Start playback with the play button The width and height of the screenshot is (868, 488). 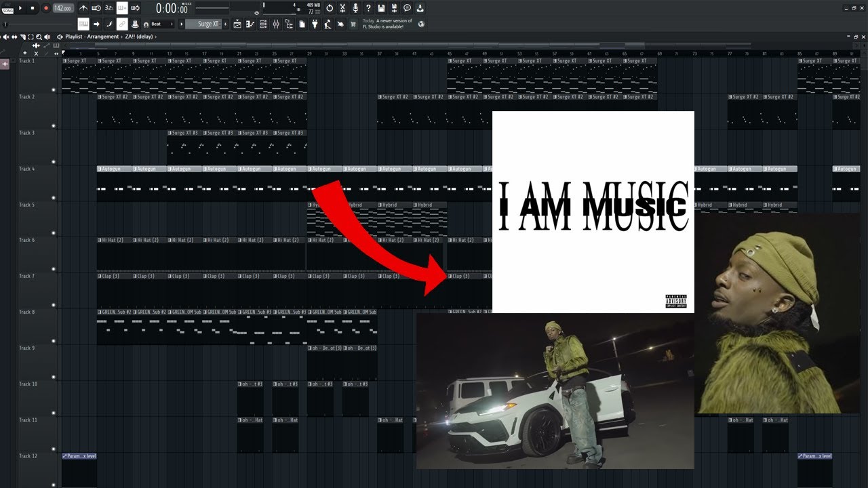20,8
